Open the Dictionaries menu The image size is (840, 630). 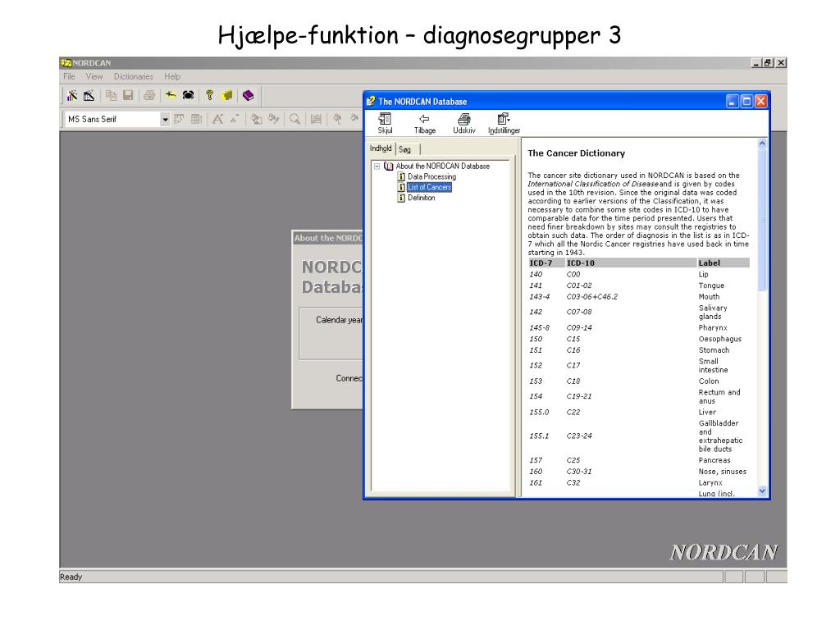pyautogui.click(x=134, y=76)
